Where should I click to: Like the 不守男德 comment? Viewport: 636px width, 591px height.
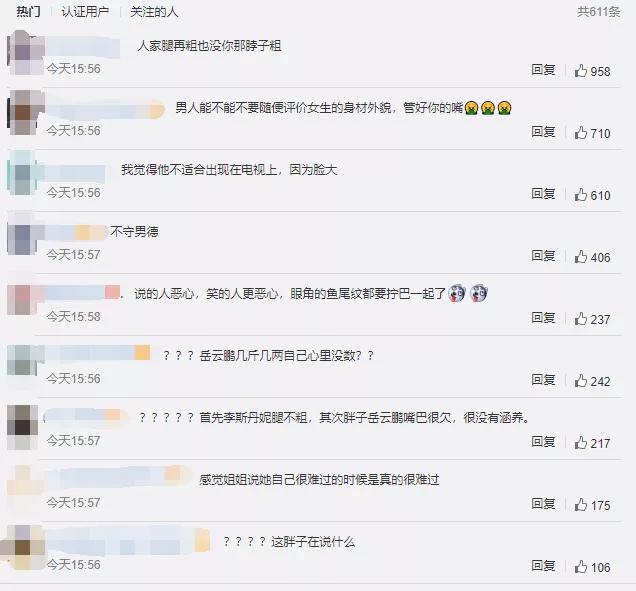580,257
